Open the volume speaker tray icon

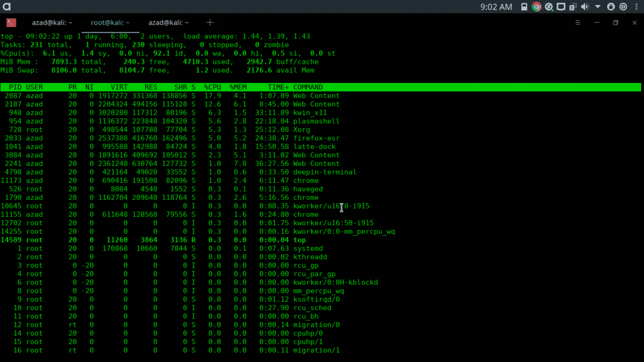[585, 7]
